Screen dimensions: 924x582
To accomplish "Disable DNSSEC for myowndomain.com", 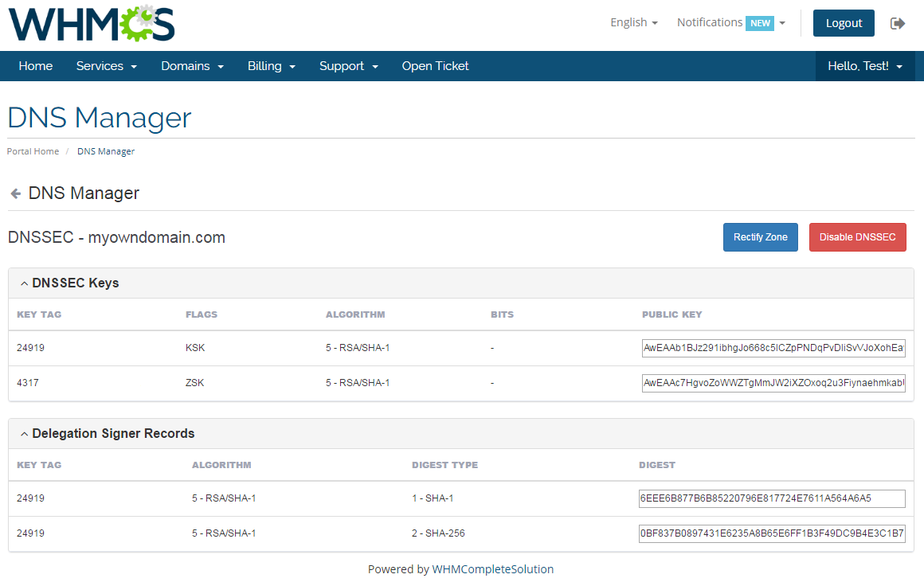I will 857,236.
